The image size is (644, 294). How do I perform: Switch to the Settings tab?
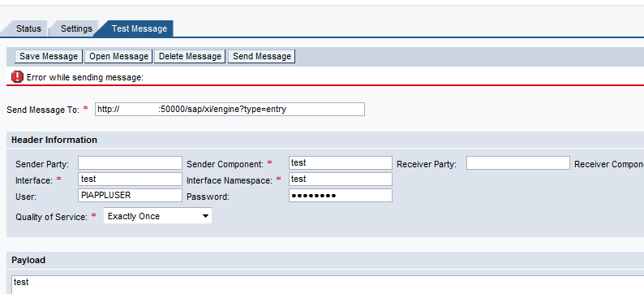coord(76,28)
